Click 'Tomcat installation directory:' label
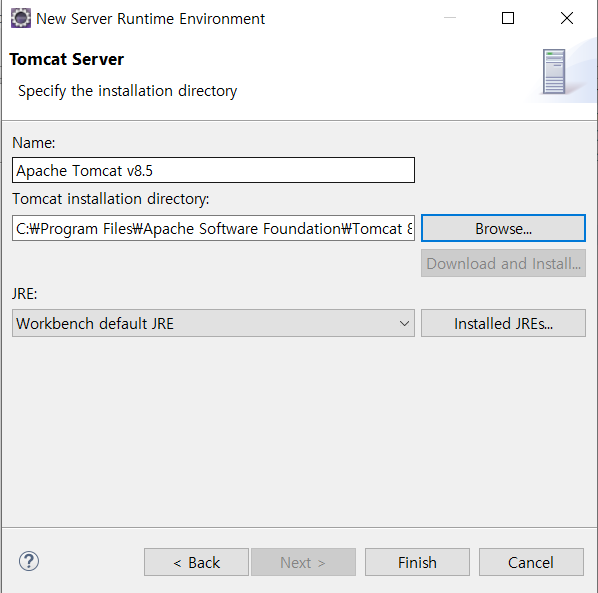 (x=111, y=199)
